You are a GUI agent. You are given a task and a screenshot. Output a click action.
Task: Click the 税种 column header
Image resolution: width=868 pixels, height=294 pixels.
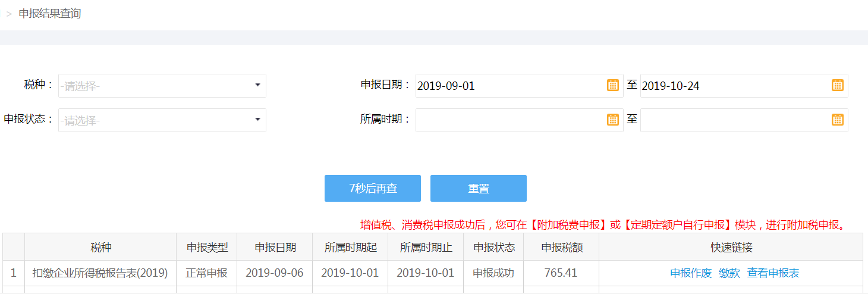pyautogui.click(x=100, y=247)
